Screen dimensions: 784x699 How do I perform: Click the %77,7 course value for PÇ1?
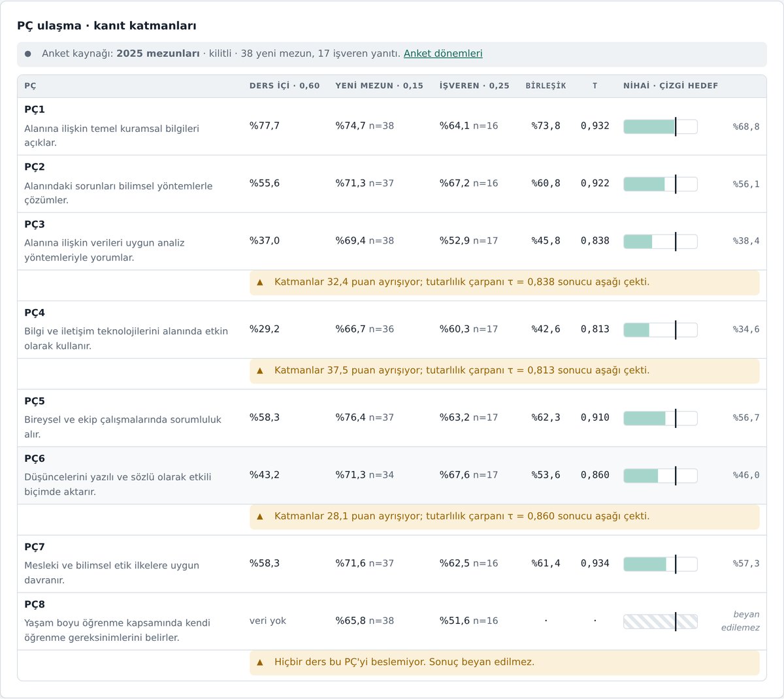tap(265, 125)
